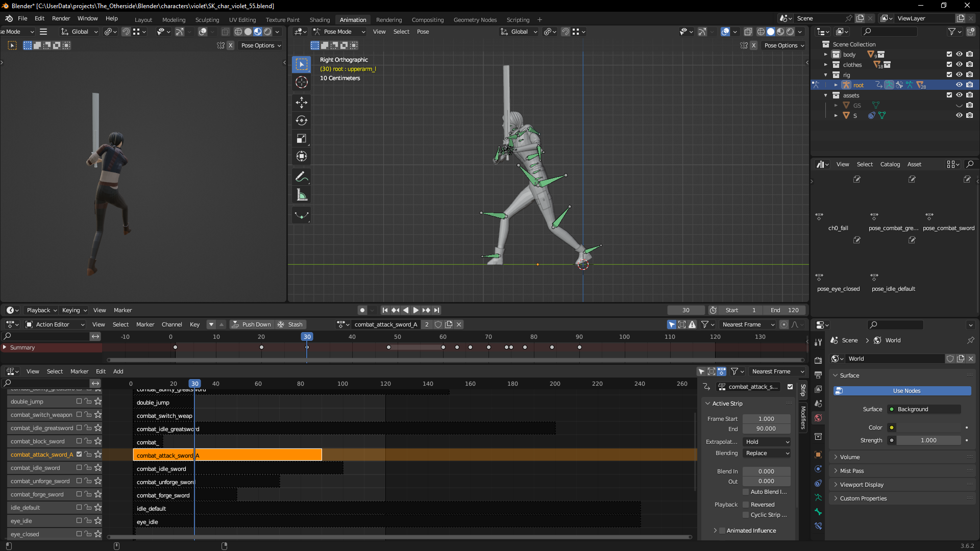The height and width of the screenshot is (551, 980).
Task: Open the Render menu
Action: coord(61,18)
